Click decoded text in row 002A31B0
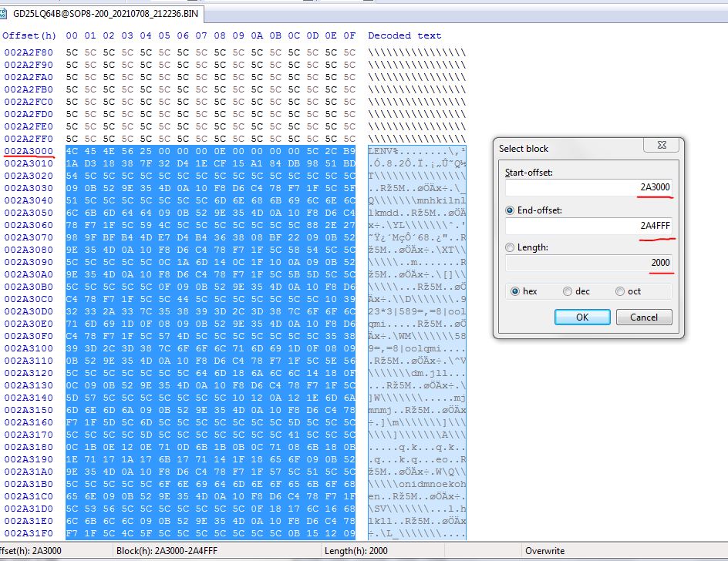Screen dimensions: 728x561 tap(417, 485)
